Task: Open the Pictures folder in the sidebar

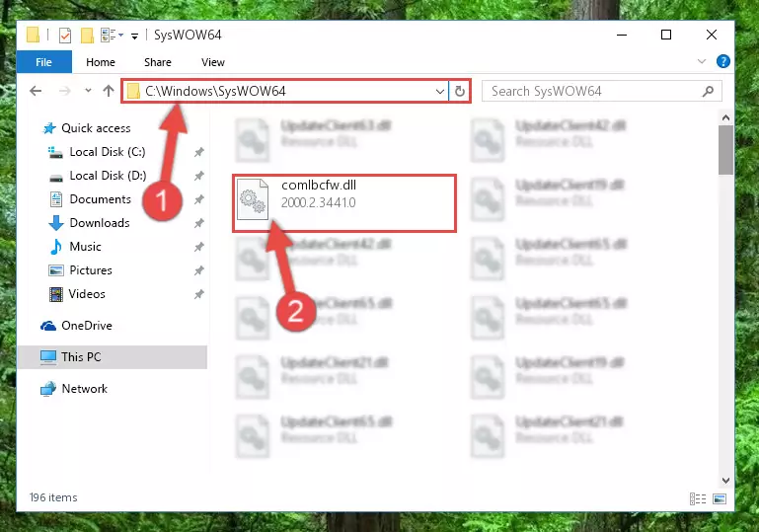Action: [x=80, y=270]
